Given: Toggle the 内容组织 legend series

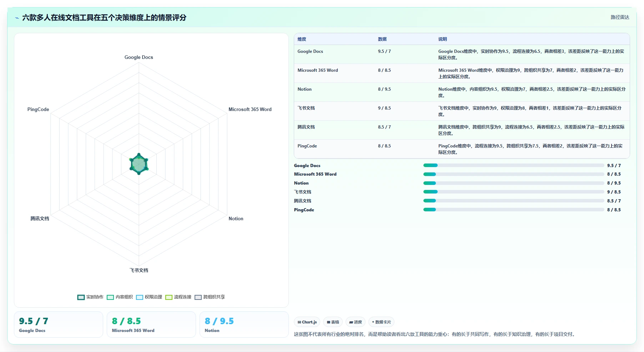Looking at the screenshot, I should coord(120,297).
